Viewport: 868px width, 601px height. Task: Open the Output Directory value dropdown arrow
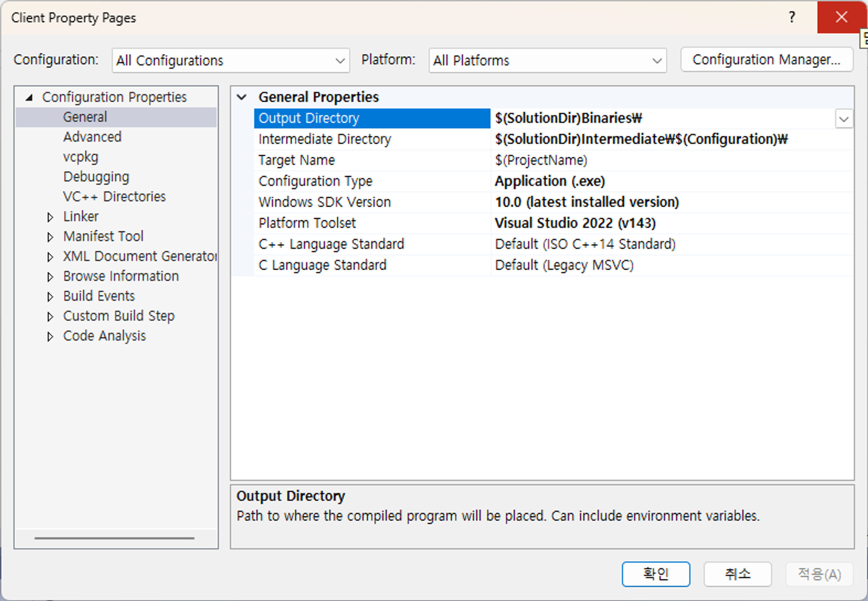point(843,119)
